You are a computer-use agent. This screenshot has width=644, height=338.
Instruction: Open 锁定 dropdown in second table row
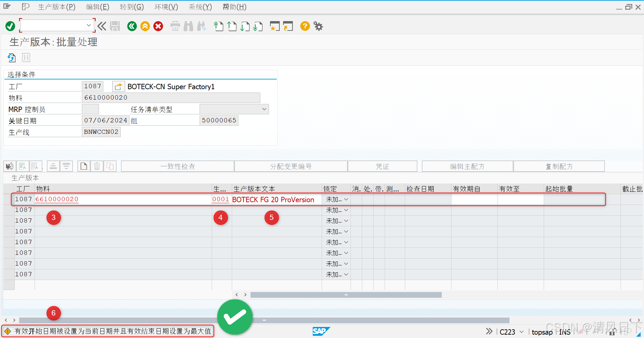tap(346, 210)
